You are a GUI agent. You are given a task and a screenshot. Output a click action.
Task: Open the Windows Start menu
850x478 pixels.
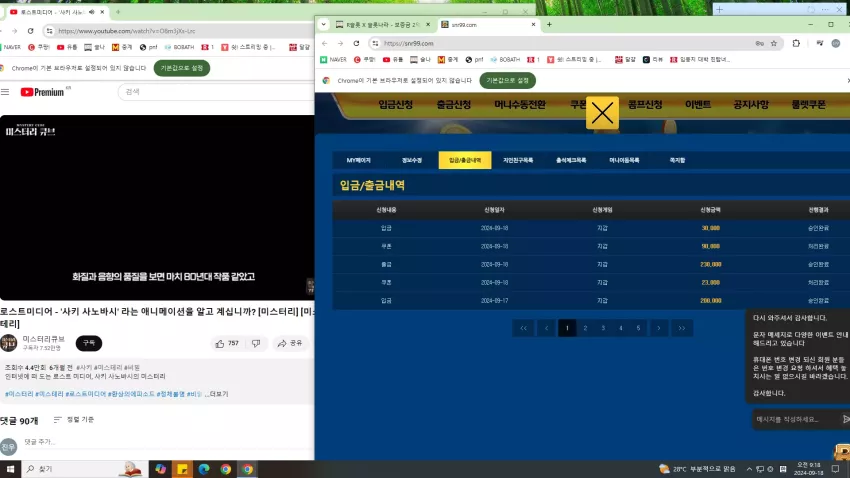point(10,469)
